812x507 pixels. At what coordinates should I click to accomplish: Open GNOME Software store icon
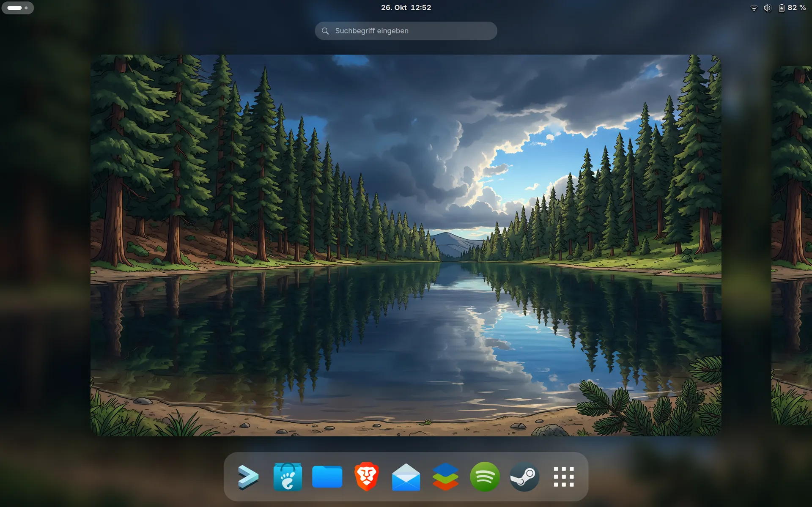[288, 477]
